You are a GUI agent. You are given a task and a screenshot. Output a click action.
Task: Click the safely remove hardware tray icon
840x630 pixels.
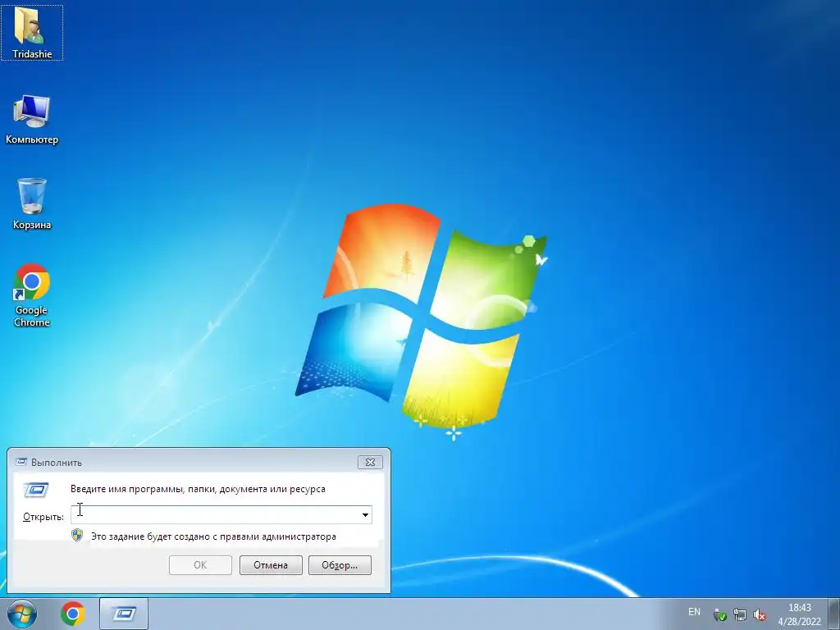720,614
